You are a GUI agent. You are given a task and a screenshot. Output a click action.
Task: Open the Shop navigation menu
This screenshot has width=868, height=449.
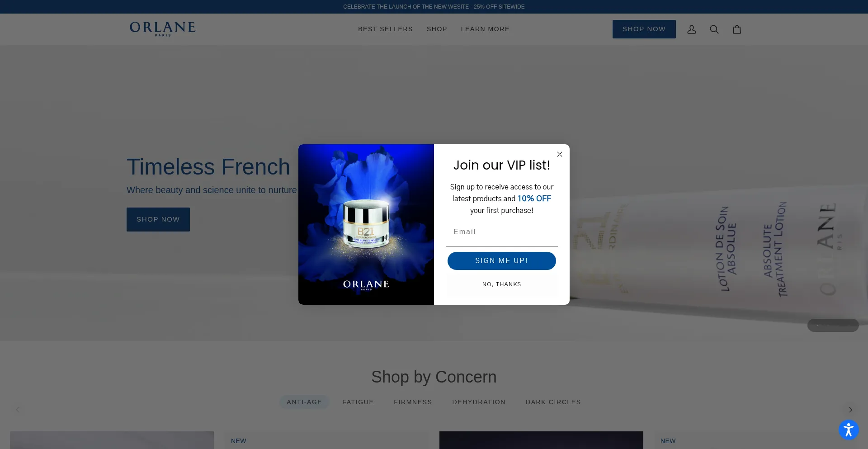pyautogui.click(x=437, y=29)
